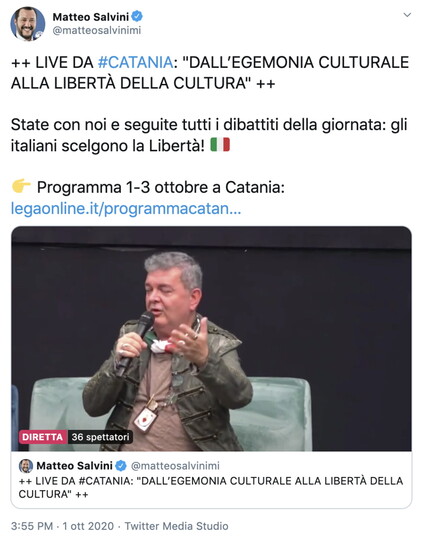The height and width of the screenshot is (543, 421).
Task: Open the #CATANIA hashtag
Action: click(135, 63)
